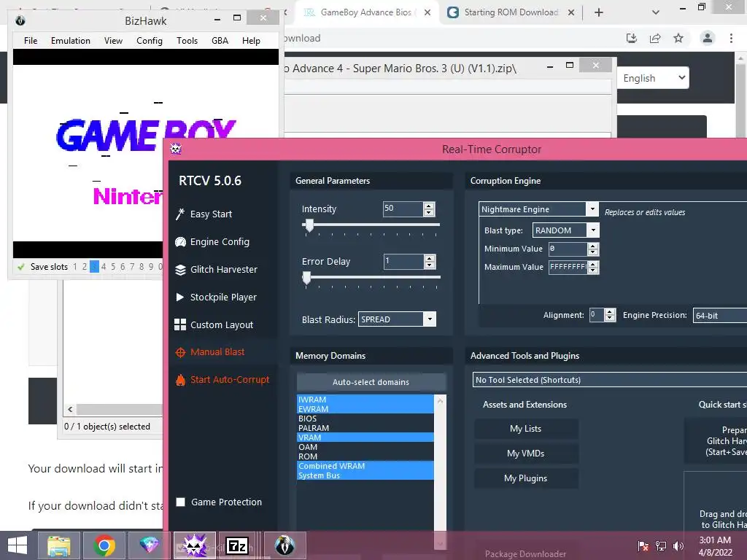Toggle VRAM memory domain selection

pyautogui.click(x=365, y=437)
